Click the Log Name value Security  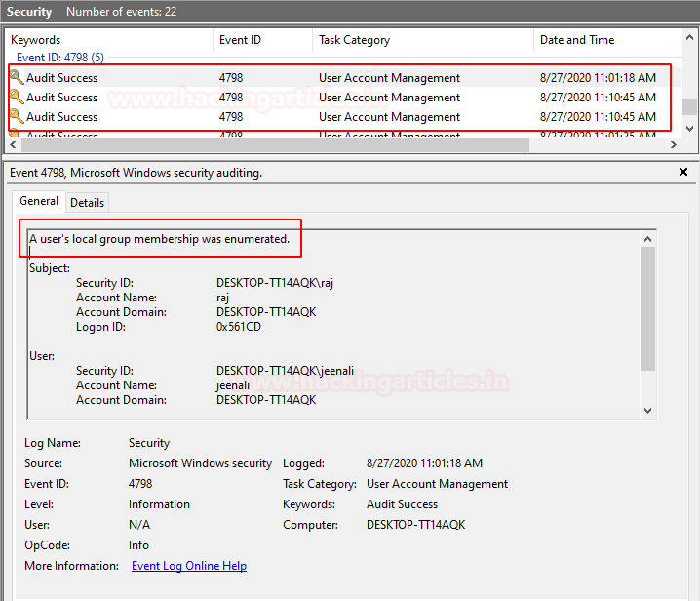(149, 443)
